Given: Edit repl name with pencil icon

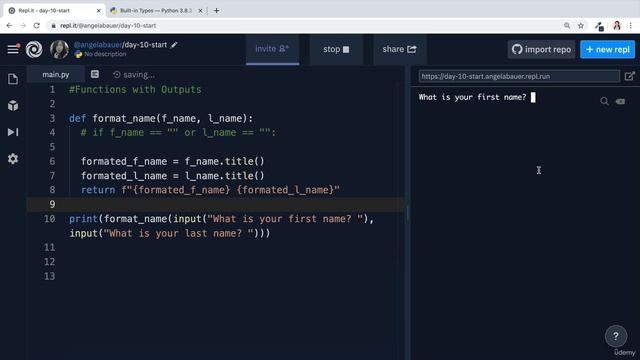Looking at the screenshot, I should tap(174, 45).
